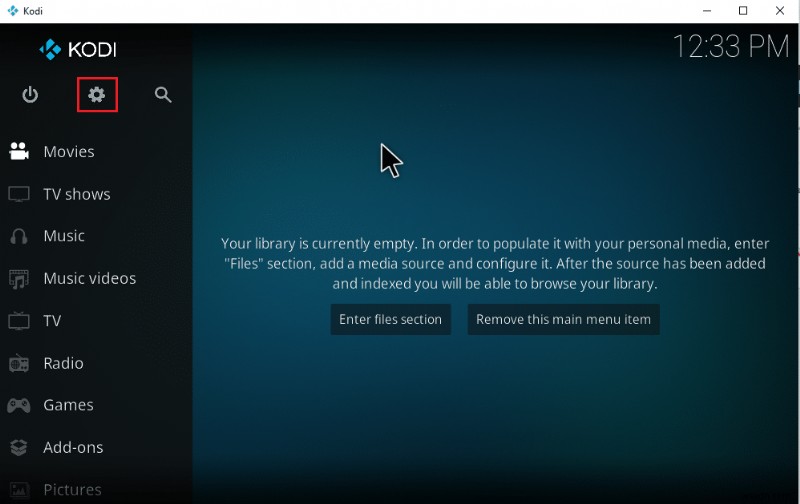Select the Music headphones icon
This screenshot has width=800, height=504.
click(x=19, y=236)
